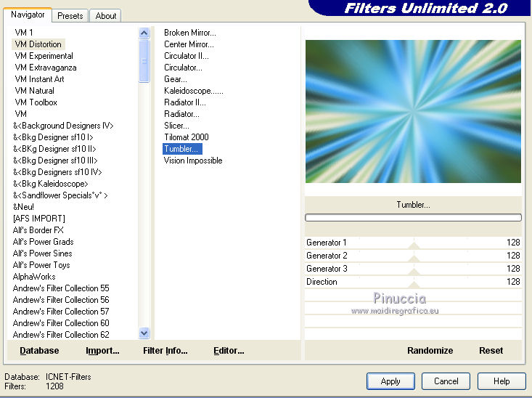The width and height of the screenshot is (532, 398).
Task: Click the Generator 3 slider handle
Action: [x=414, y=271]
